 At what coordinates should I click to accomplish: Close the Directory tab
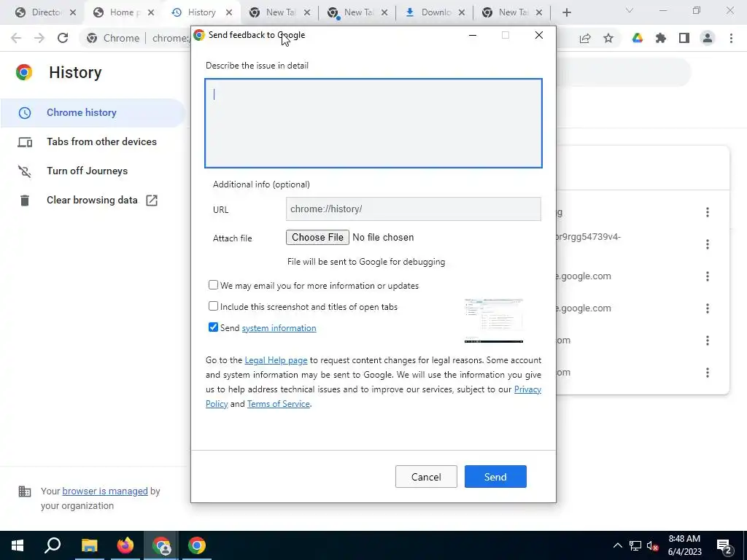click(x=73, y=12)
